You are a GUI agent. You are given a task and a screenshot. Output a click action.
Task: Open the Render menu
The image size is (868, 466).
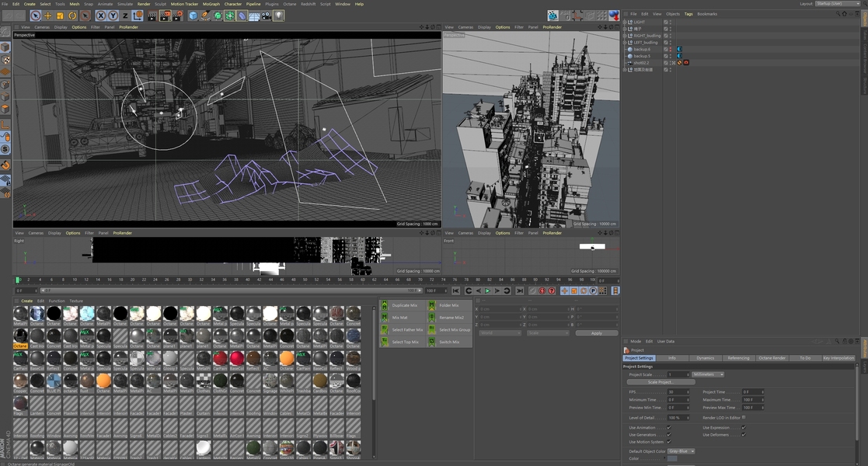point(144,4)
